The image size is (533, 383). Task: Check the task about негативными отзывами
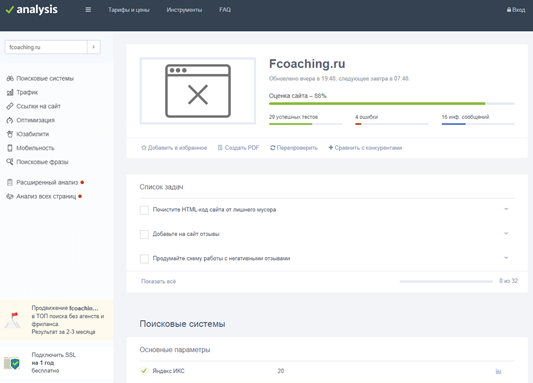[144, 259]
